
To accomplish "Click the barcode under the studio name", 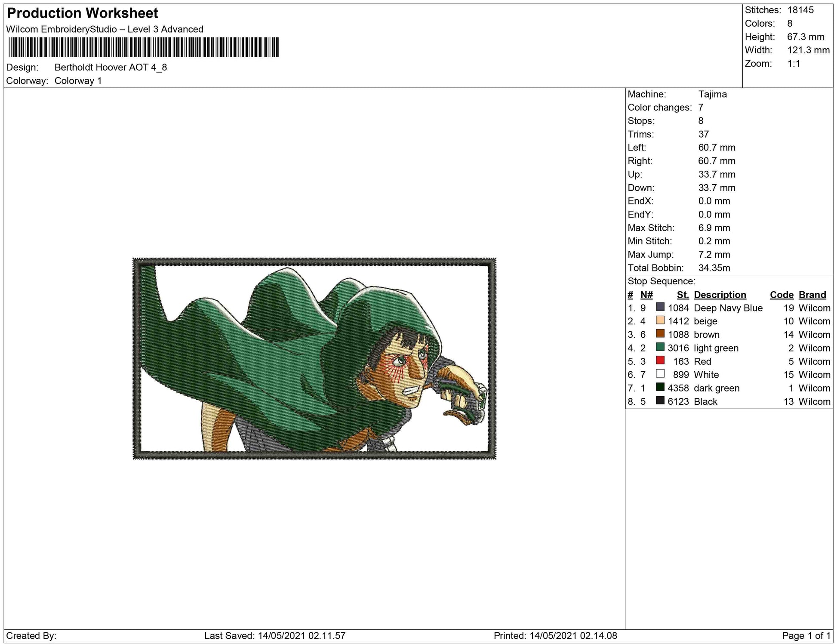I will coord(144,47).
